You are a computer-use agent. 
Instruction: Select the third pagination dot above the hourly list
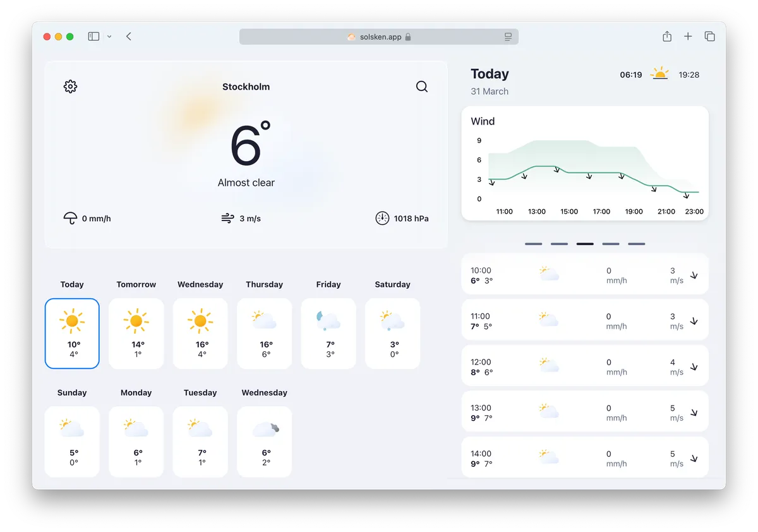coord(584,243)
